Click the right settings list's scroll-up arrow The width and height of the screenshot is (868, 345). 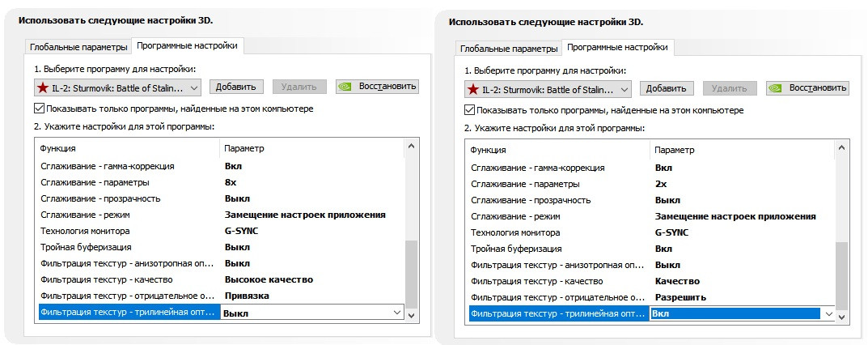click(x=842, y=148)
